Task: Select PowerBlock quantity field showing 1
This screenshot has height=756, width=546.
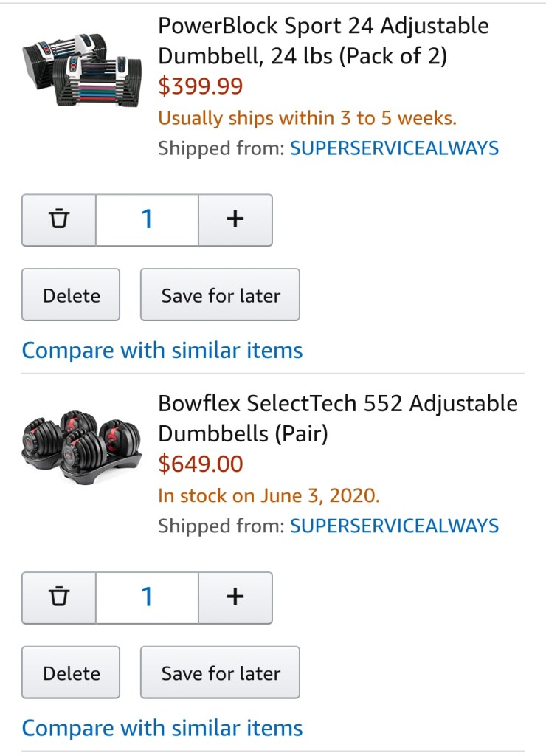Action: (x=147, y=219)
